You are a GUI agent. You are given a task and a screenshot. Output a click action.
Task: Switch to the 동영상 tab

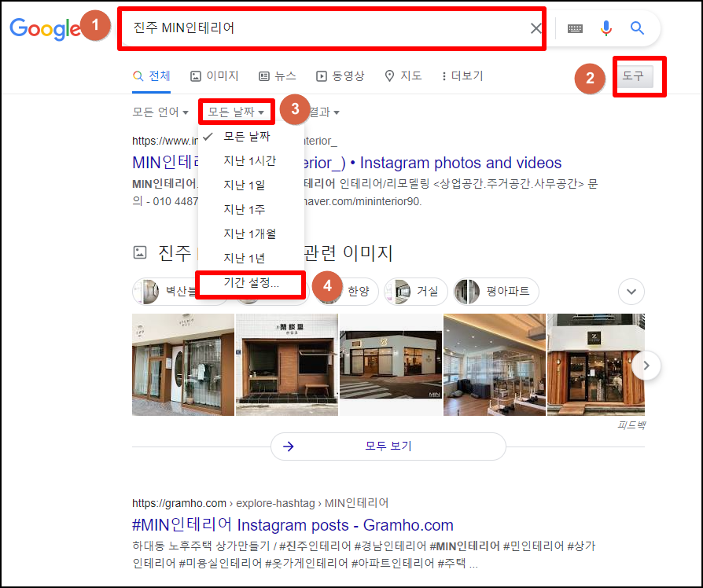click(340, 76)
